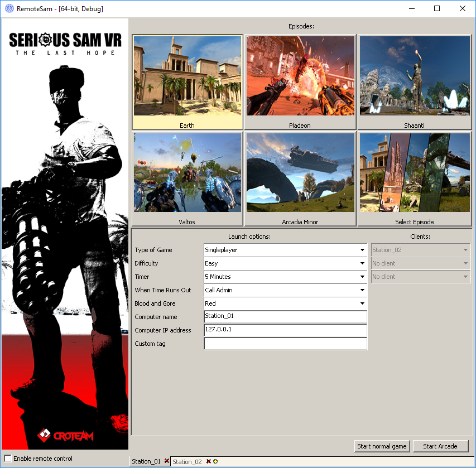Screen dimensions: 476x468
Task: Click the Difficulty label
Action: pyautogui.click(x=146, y=263)
